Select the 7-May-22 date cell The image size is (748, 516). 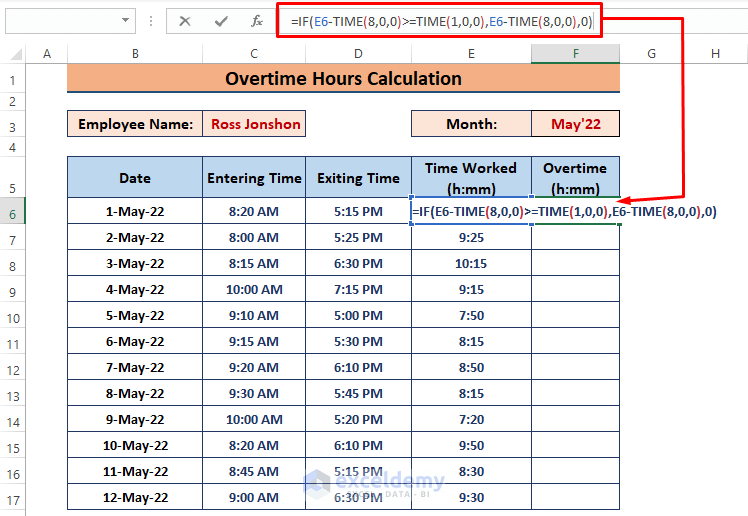point(135,367)
